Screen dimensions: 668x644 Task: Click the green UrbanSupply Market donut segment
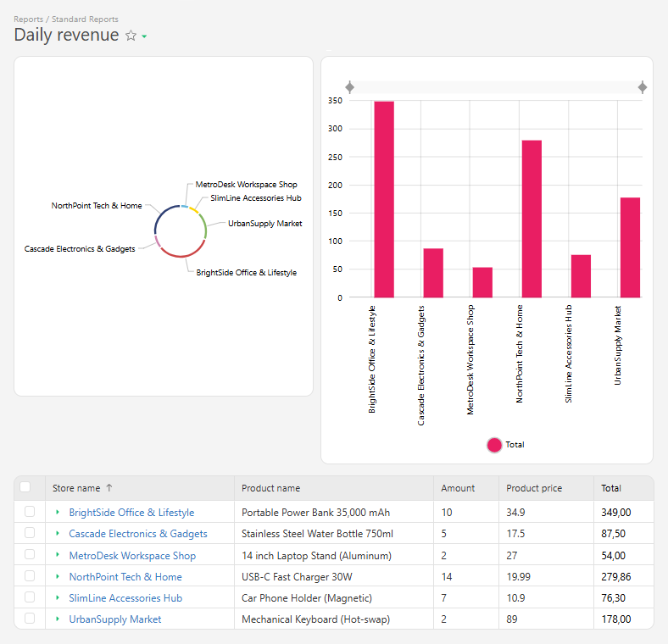pos(204,225)
